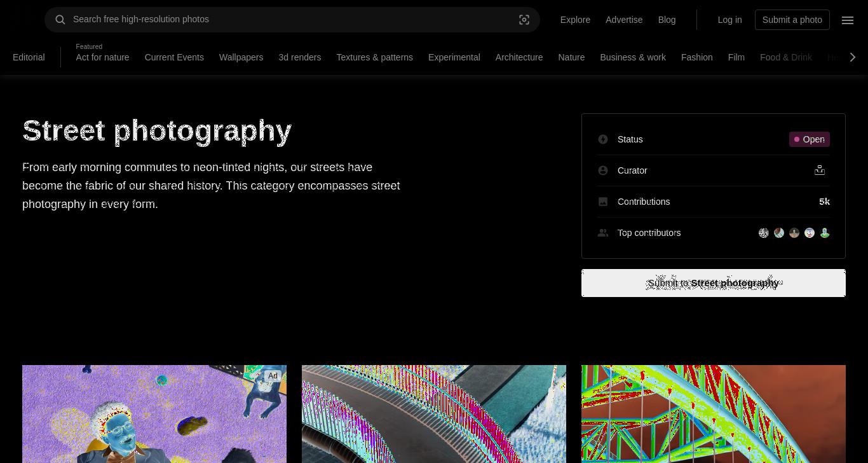The width and height of the screenshot is (868, 463).
Task: Click the Curator person icon
Action: pyautogui.click(x=603, y=170)
